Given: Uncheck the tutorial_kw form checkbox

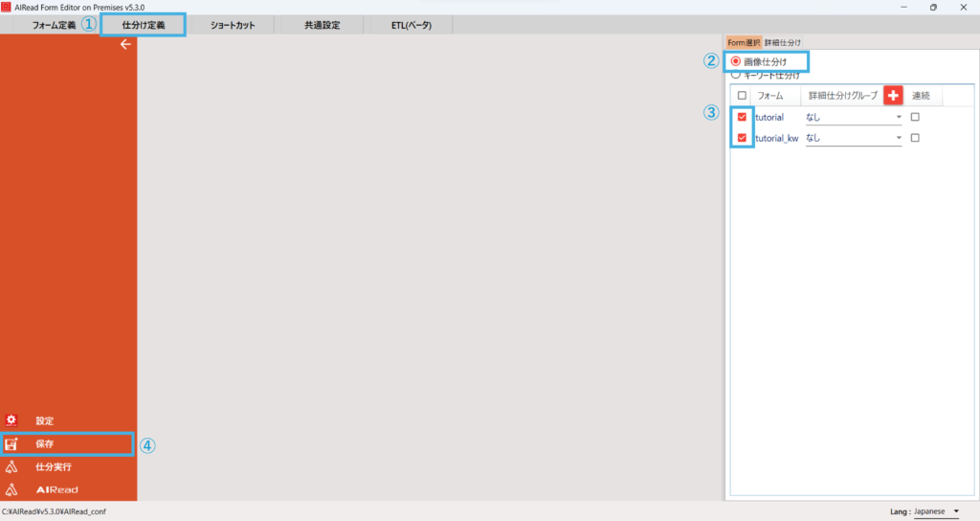Looking at the screenshot, I should pyautogui.click(x=742, y=138).
